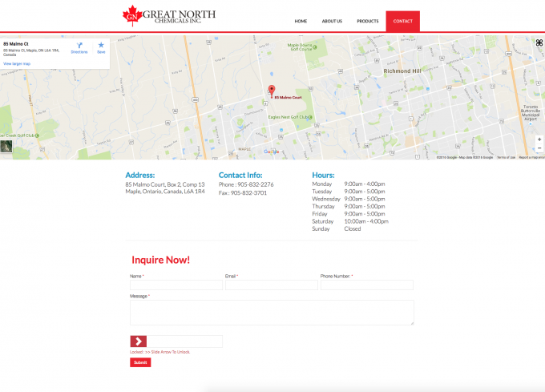Zoom out on the map with minus button

[539, 148]
